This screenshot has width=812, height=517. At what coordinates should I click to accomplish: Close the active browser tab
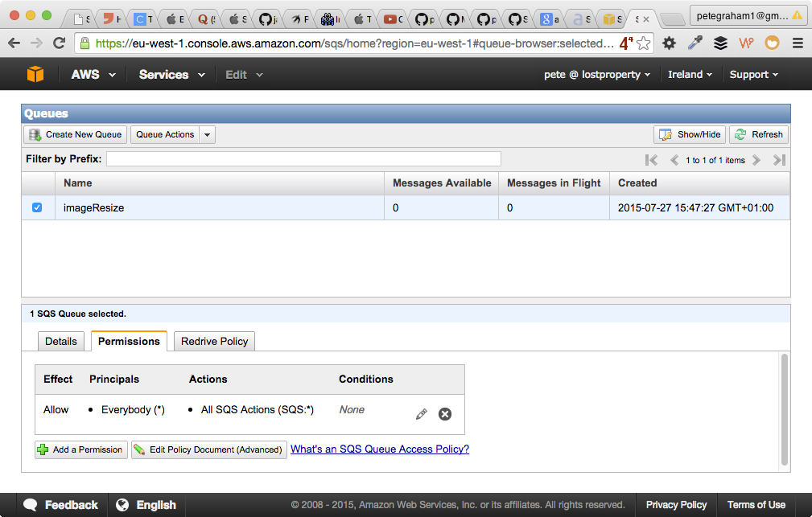pyautogui.click(x=646, y=19)
